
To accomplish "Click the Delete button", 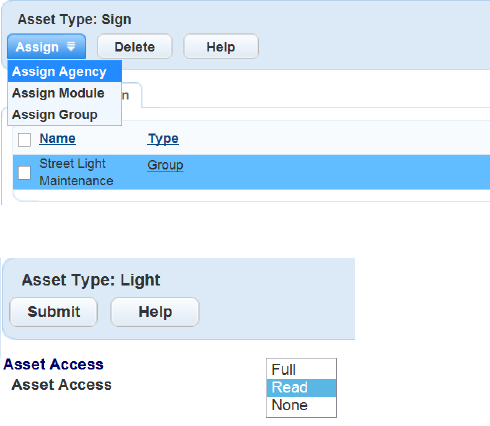I will tap(135, 47).
